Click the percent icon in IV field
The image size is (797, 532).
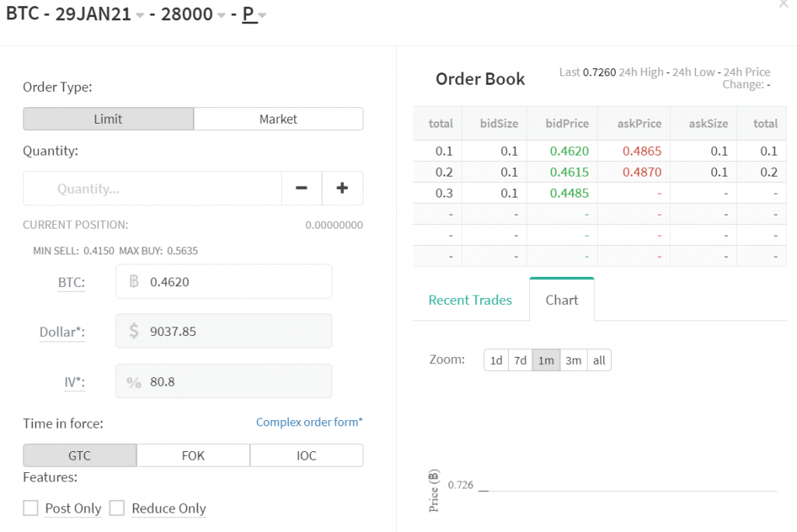click(x=134, y=382)
